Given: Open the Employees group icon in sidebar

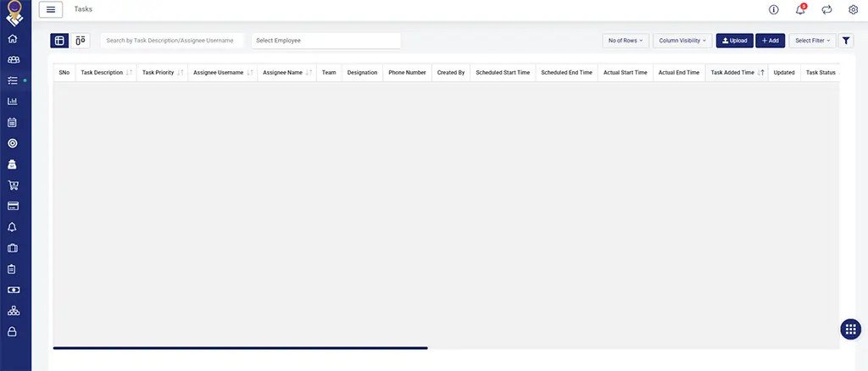Looking at the screenshot, I should click(x=14, y=59).
